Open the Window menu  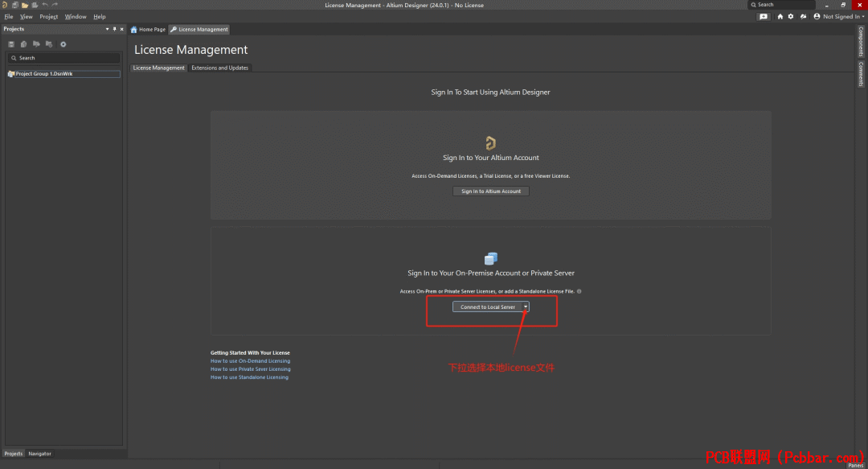tap(76, 17)
